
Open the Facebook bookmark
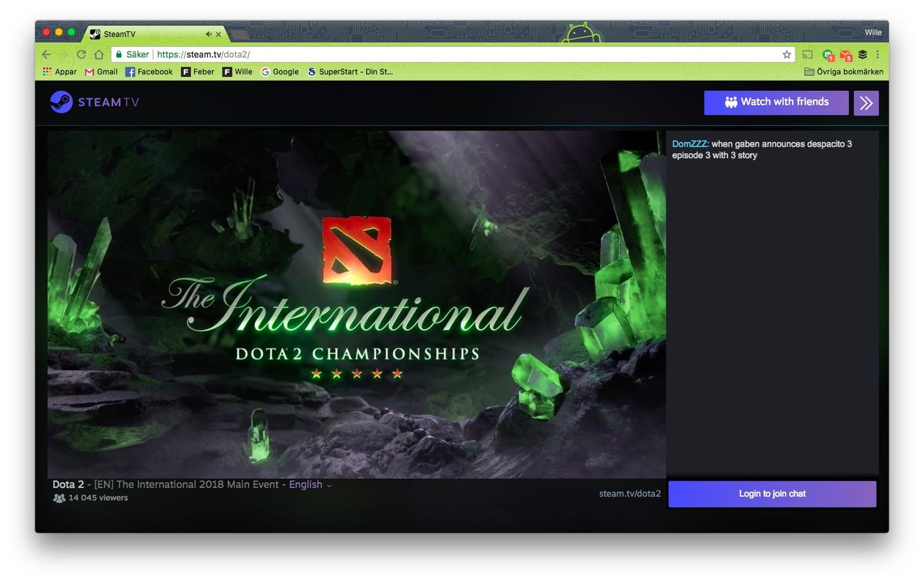(149, 71)
